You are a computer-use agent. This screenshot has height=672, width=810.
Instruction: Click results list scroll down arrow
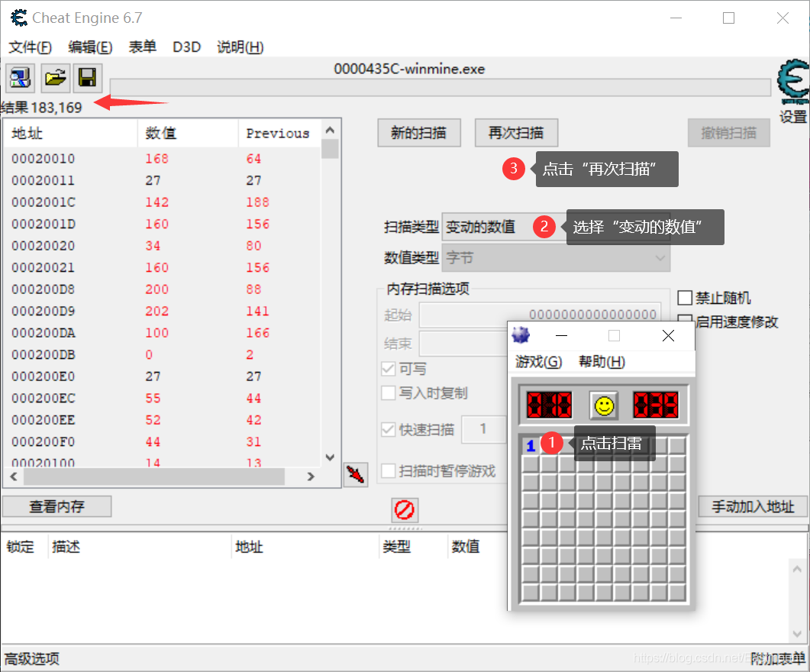[330, 457]
